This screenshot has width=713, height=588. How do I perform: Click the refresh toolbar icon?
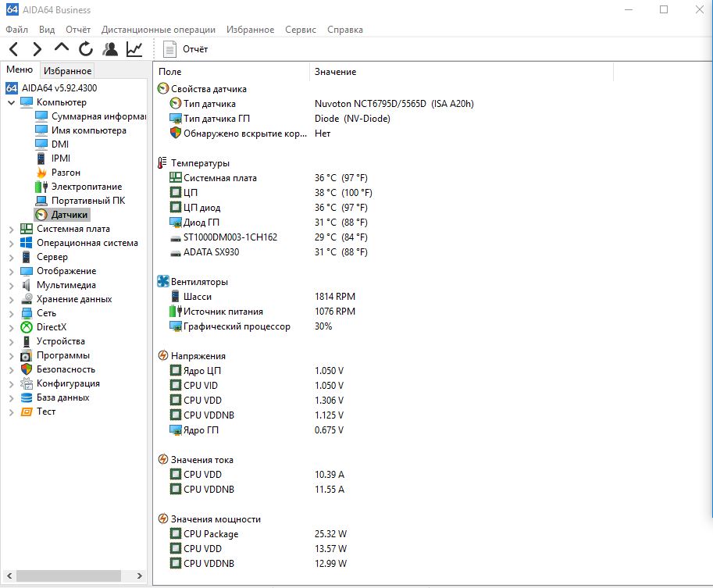[85, 48]
